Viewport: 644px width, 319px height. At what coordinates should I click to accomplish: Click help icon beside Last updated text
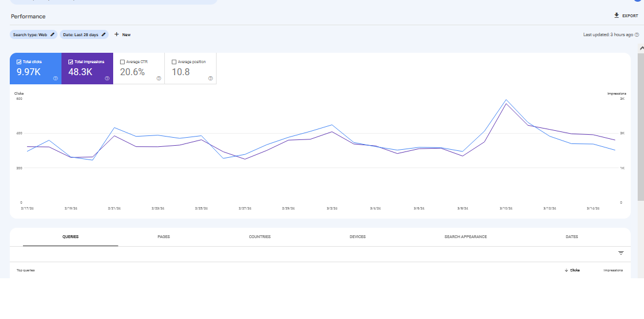tap(637, 35)
